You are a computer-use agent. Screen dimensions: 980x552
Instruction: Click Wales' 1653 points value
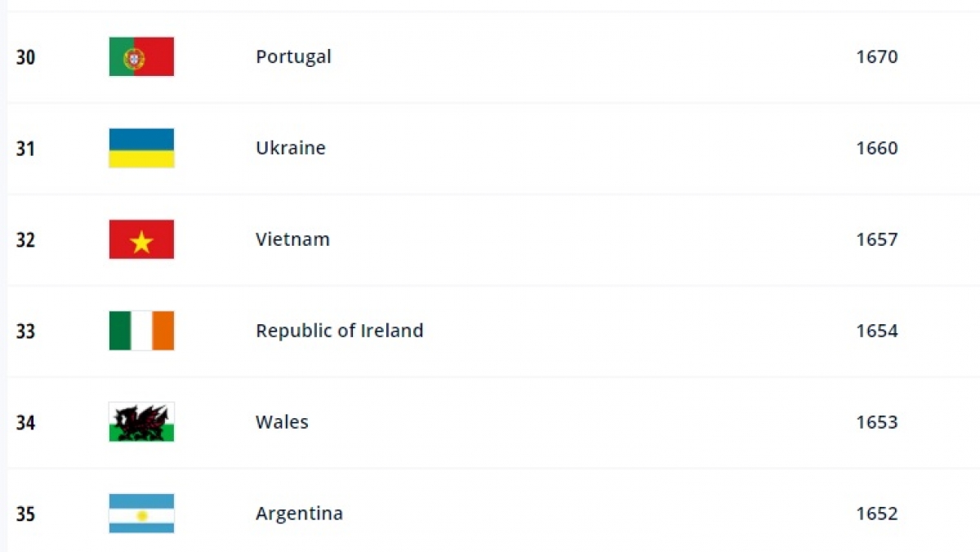point(876,423)
